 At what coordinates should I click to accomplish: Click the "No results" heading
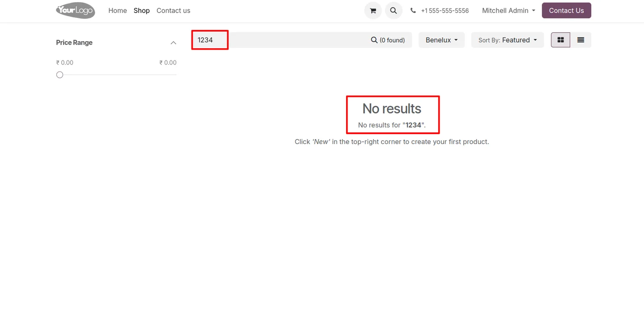pyautogui.click(x=392, y=109)
